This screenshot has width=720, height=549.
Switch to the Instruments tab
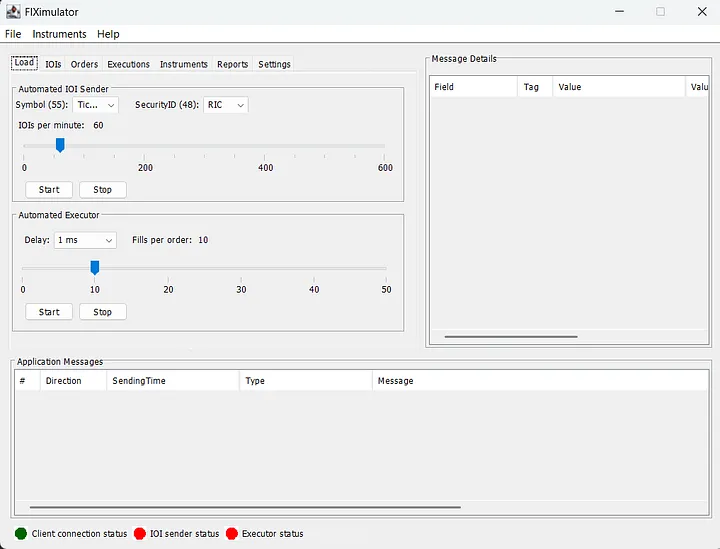(x=184, y=64)
